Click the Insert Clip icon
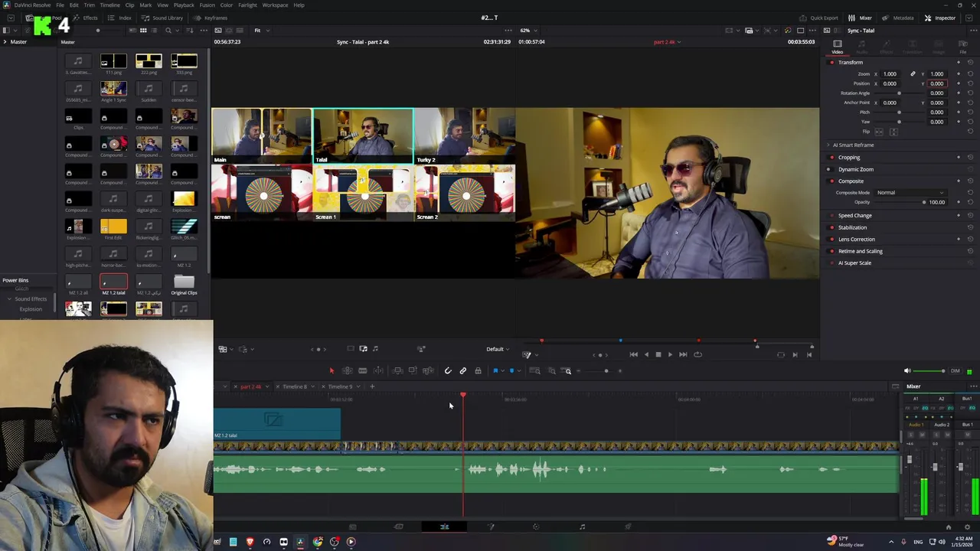This screenshot has width=980, height=551. [x=398, y=371]
